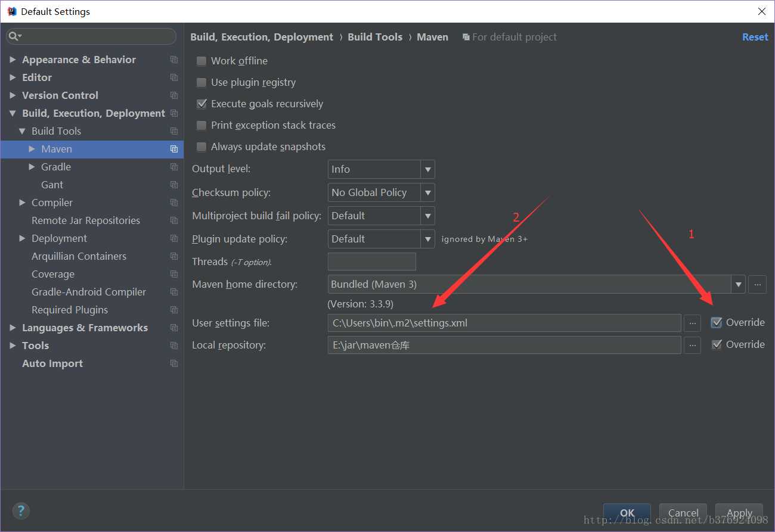Open Required Plugins settings

point(70,310)
